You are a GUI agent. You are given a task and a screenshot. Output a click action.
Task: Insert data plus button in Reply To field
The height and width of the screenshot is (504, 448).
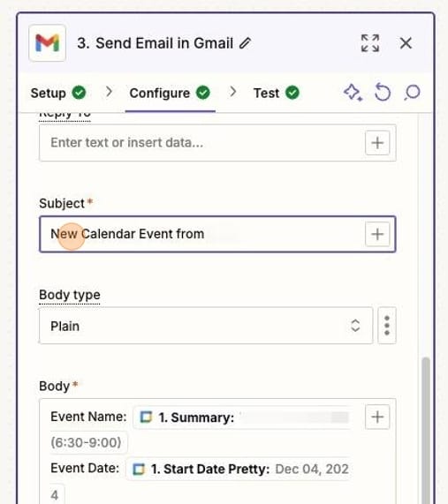coord(377,143)
